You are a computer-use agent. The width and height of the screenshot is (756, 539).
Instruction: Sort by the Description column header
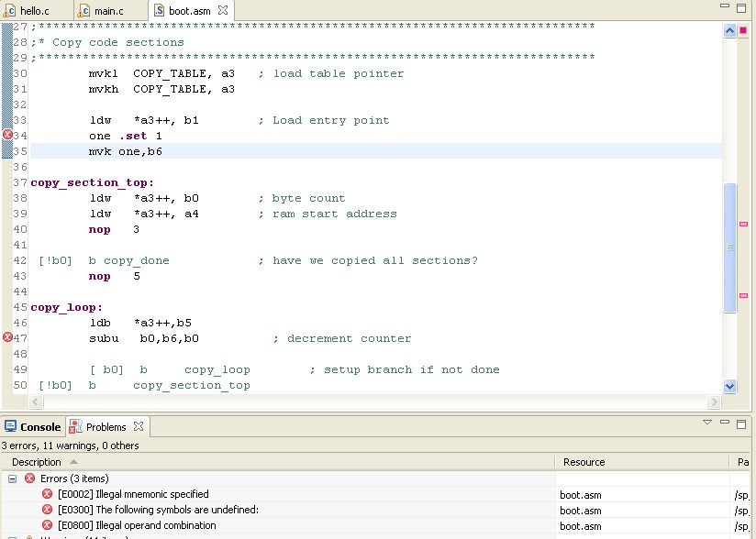click(278, 462)
